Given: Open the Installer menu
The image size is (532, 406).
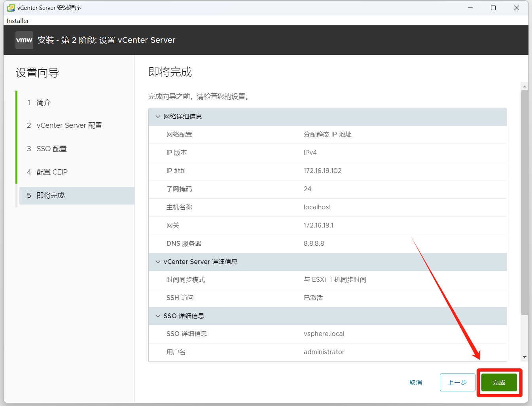Looking at the screenshot, I should [18, 21].
